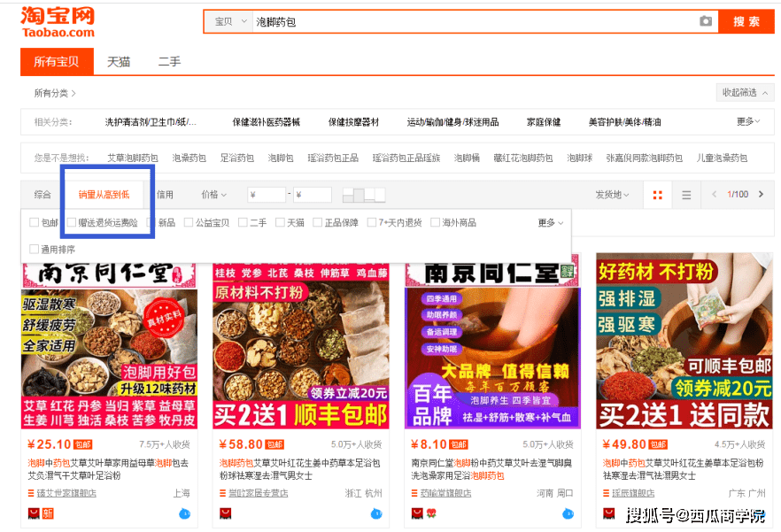Click suggested search 艾草泡脚药包

coord(132,158)
